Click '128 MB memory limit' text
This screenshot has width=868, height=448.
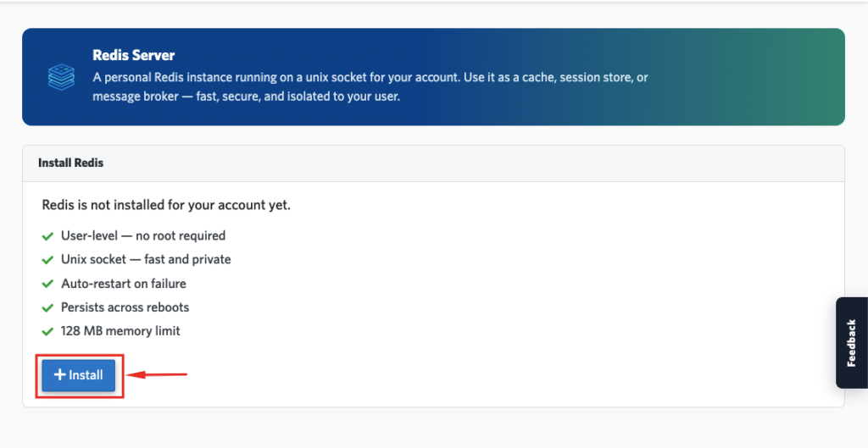[x=120, y=331]
